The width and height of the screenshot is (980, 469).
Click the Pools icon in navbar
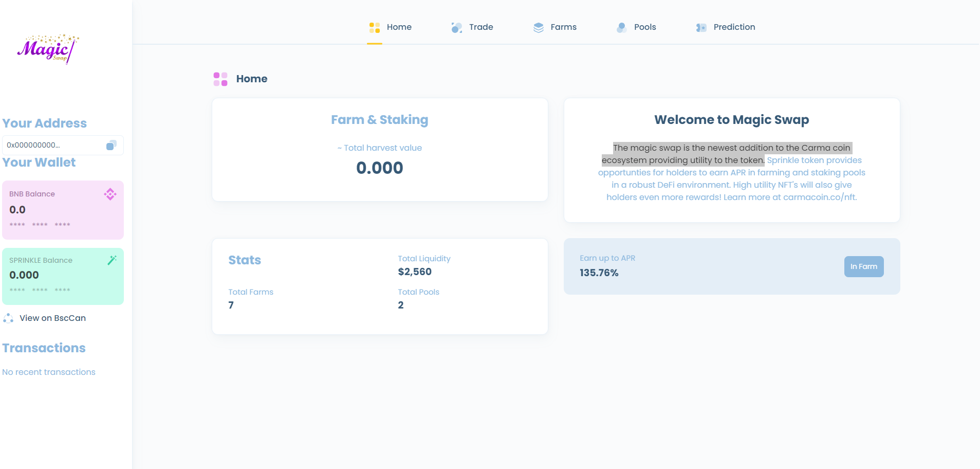coord(621,28)
